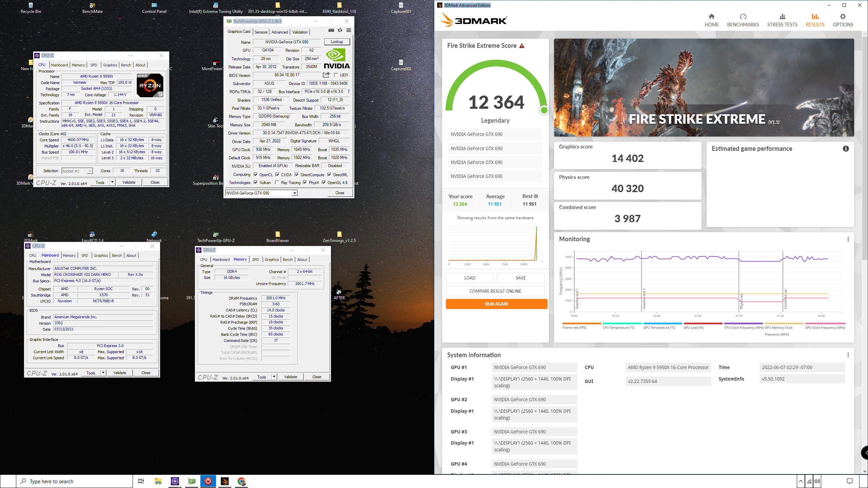Open Control Panel desktop shortcut

(x=154, y=8)
